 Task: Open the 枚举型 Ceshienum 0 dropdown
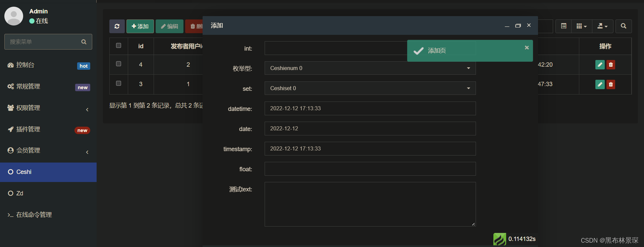point(370,68)
